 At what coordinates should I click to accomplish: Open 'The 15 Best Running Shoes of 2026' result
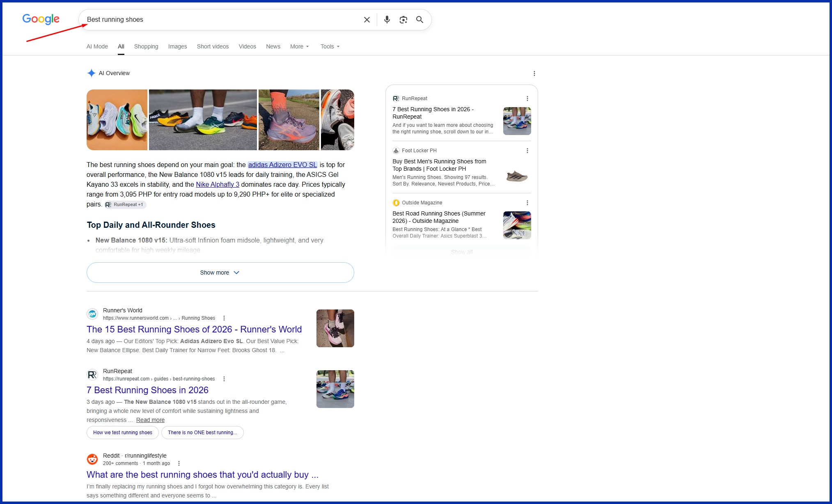point(194,329)
